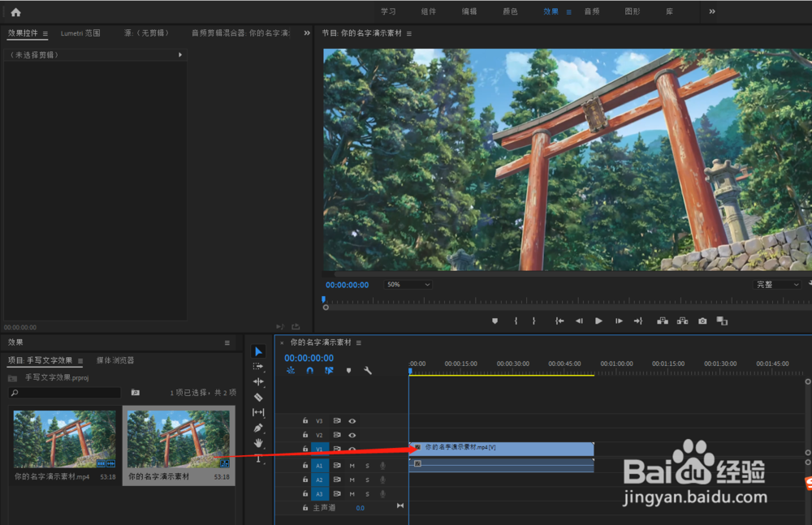
Task: Go to Out point
Action: click(x=638, y=321)
